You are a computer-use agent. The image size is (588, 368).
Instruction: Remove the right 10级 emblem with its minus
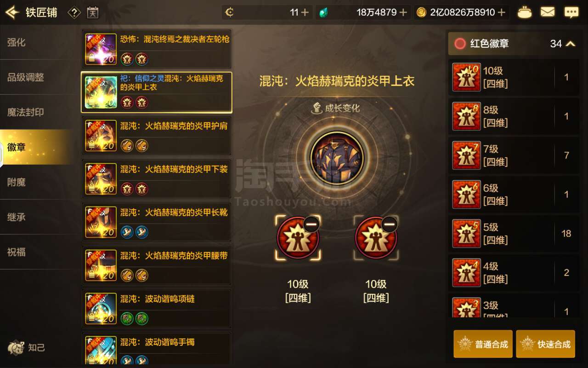pyautogui.click(x=390, y=224)
